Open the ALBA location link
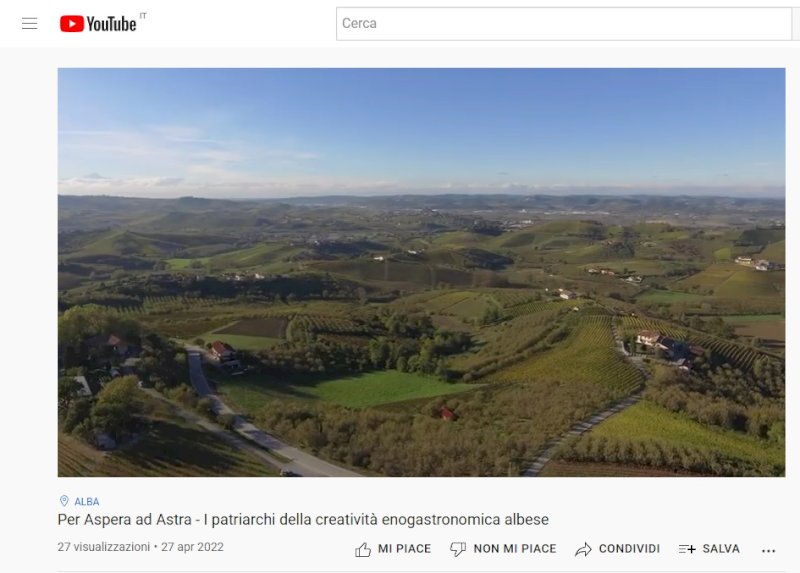800x573 pixels. 87,502
